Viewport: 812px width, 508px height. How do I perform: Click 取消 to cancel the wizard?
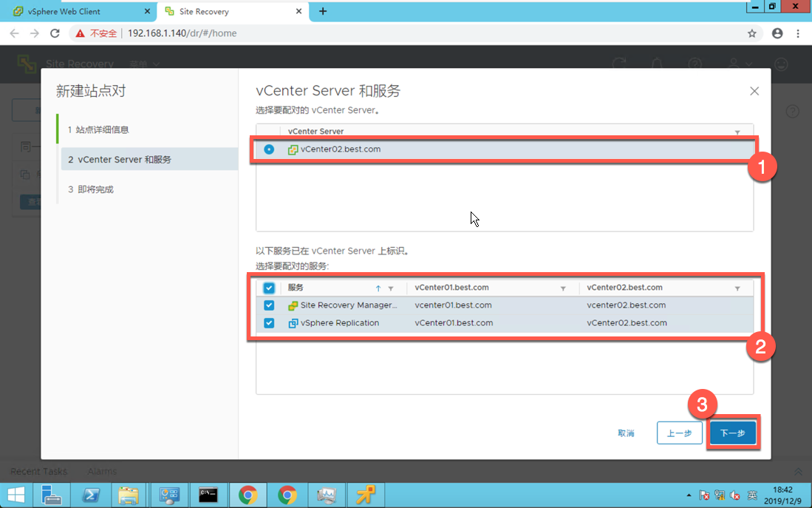pyautogui.click(x=626, y=433)
